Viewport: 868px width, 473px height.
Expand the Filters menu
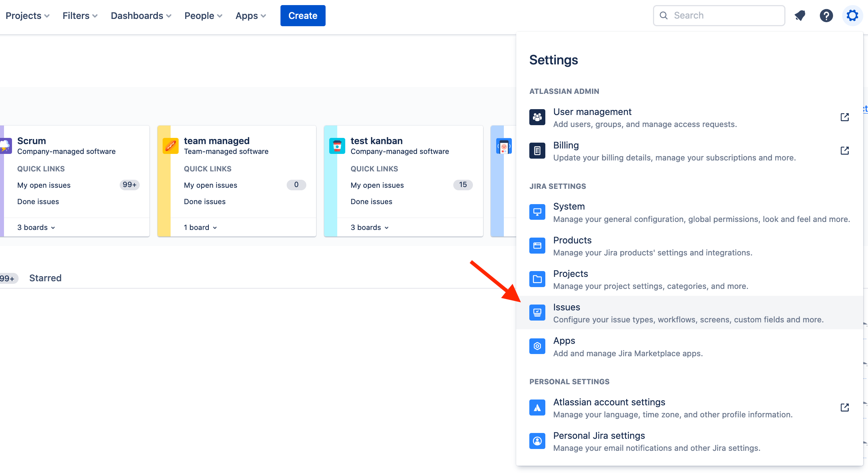pyautogui.click(x=80, y=16)
